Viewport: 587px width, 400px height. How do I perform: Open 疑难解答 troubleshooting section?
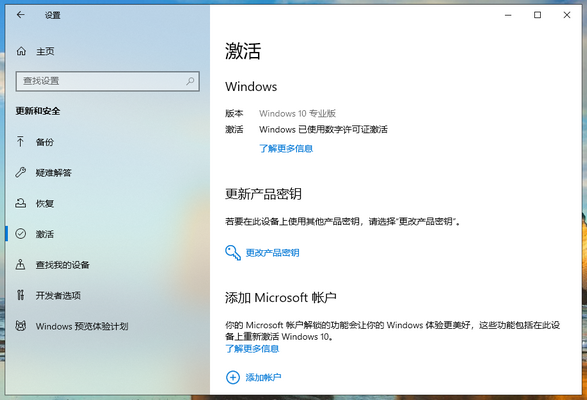[x=54, y=173]
